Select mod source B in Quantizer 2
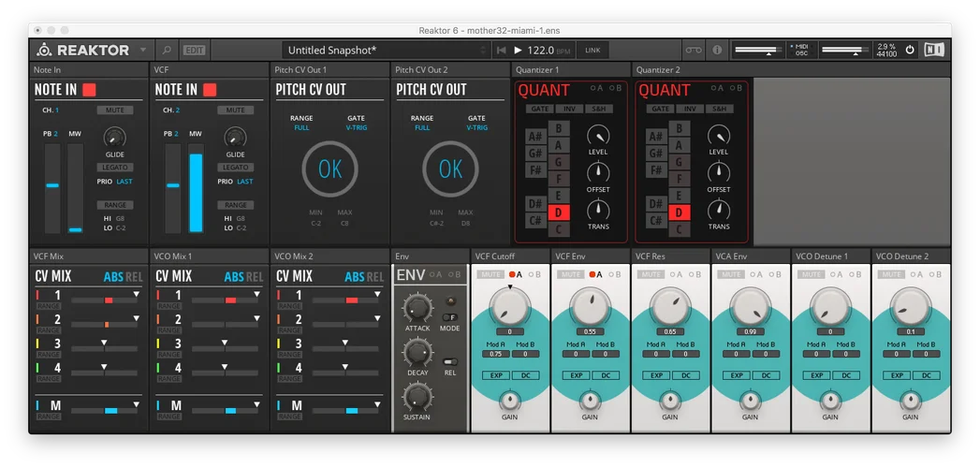 click(736, 88)
